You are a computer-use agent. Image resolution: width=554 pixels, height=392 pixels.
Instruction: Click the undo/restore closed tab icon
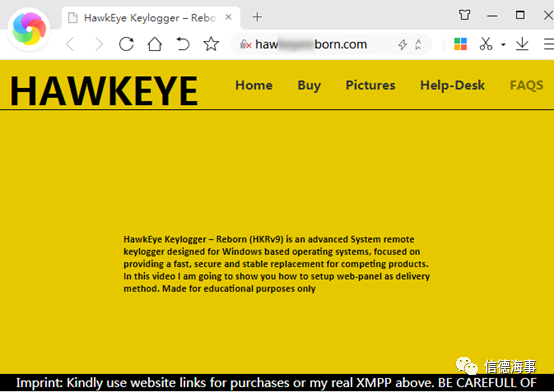tap(183, 44)
